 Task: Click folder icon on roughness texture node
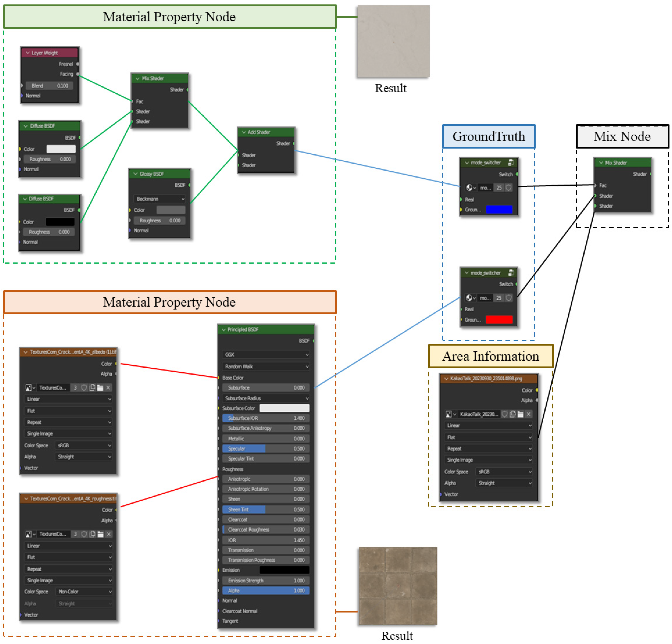tap(100, 534)
